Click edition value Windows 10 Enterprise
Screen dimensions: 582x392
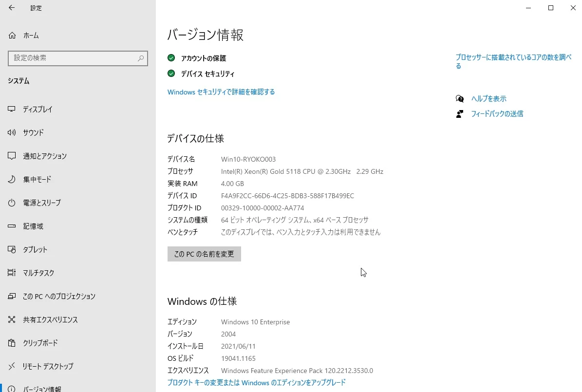click(x=255, y=322)
